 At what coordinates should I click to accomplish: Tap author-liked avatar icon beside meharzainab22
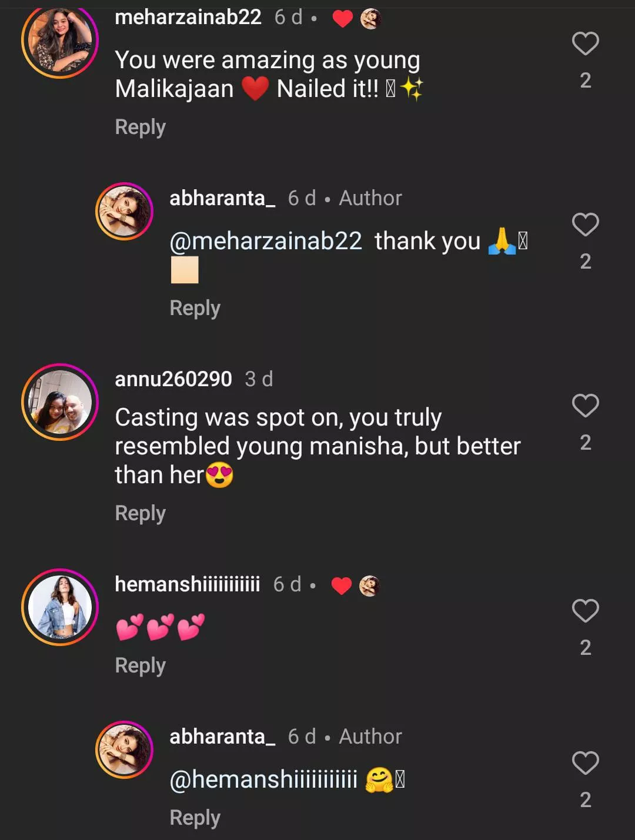pos(370,19)
